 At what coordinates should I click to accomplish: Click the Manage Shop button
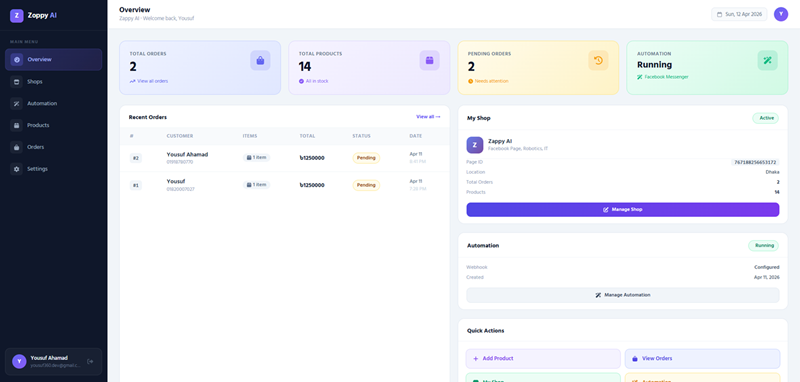point(622,210)
